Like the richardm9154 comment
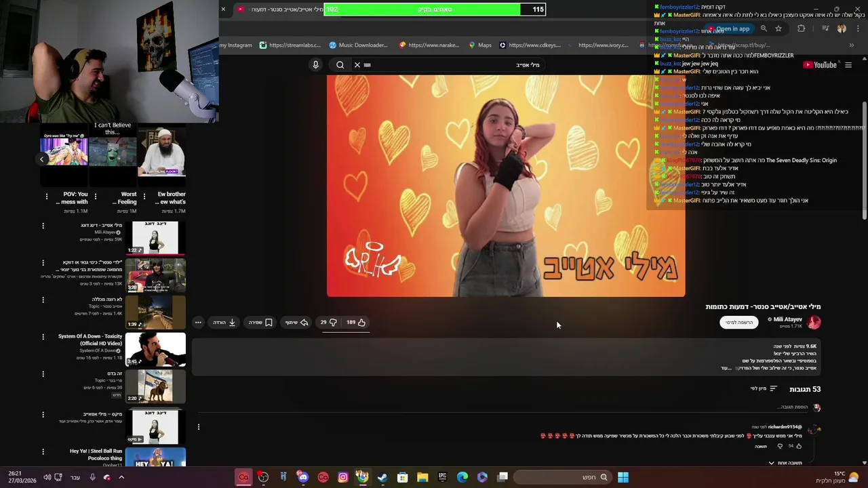 pos(799,446)
